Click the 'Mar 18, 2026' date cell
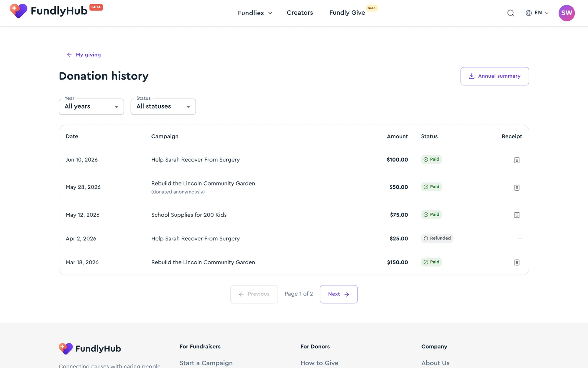 [x=82, y=262]
